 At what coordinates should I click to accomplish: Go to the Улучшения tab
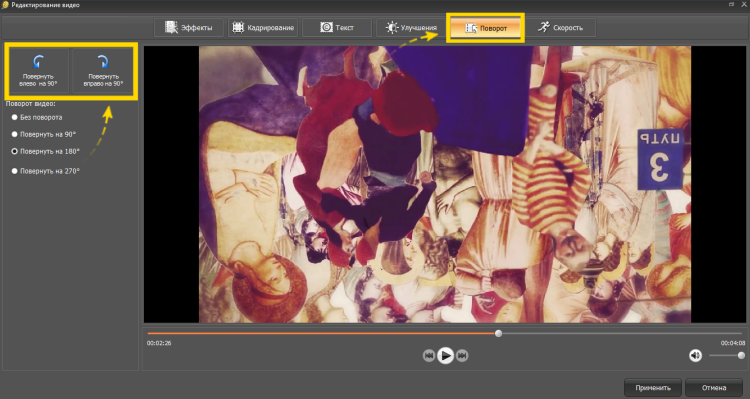tap(411, 28)
